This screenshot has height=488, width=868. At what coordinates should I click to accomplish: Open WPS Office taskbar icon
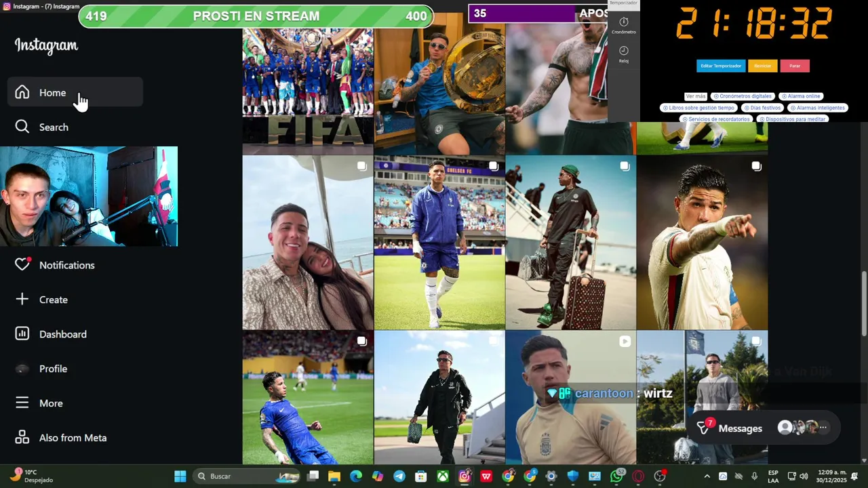(486, 476)
